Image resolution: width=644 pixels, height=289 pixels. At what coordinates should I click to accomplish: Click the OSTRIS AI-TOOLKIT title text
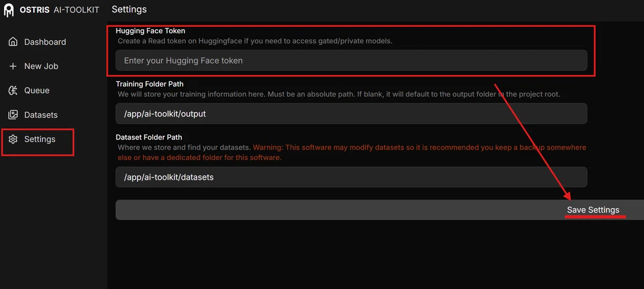pos(60,10)
